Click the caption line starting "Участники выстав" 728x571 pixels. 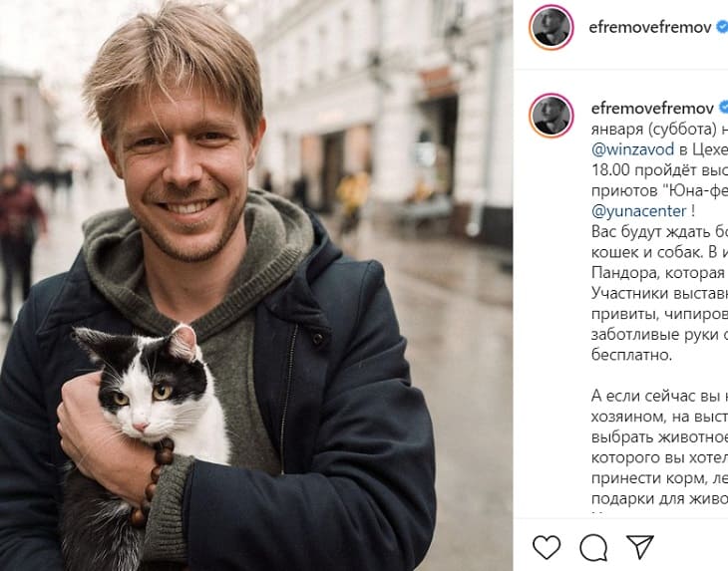click(660, 293)
